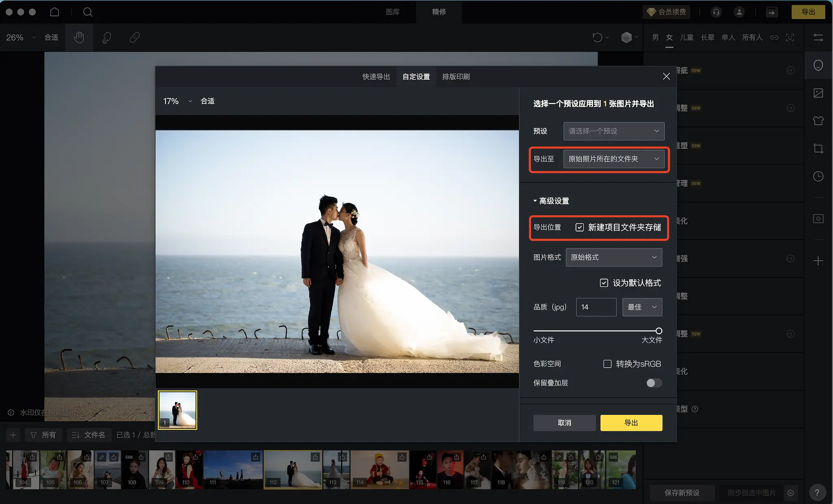833x504 pixels.
Task: Select the hand pan tool
Action: click(79, 37)
